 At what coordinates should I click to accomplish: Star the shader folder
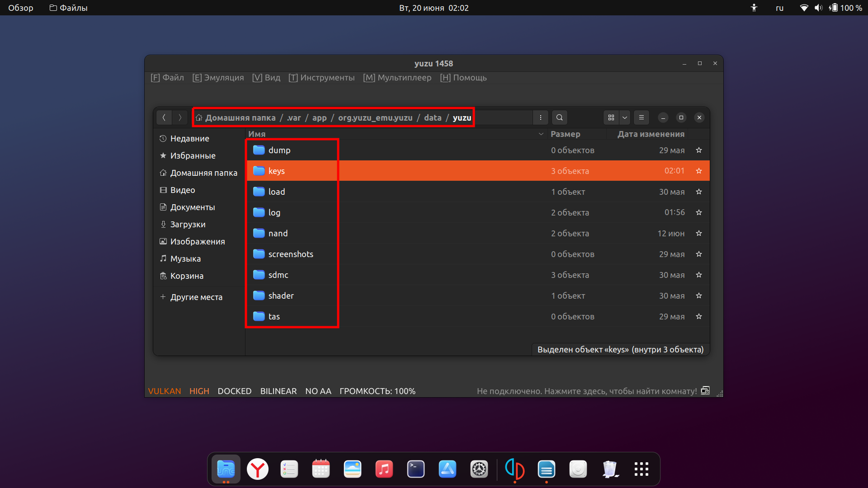coord(699,296)
